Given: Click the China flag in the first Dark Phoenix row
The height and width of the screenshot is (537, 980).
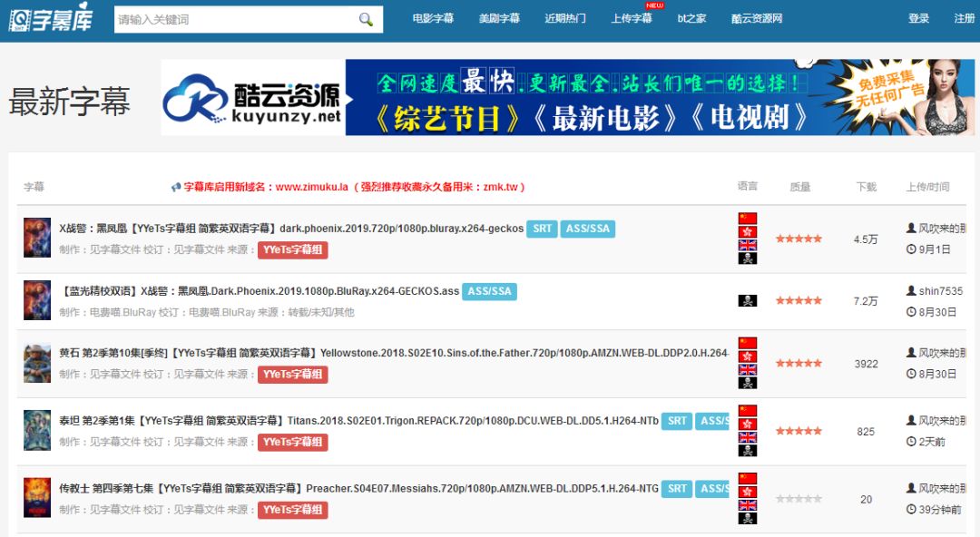Looking at the screenshot, I should click(x=747, y=219).
